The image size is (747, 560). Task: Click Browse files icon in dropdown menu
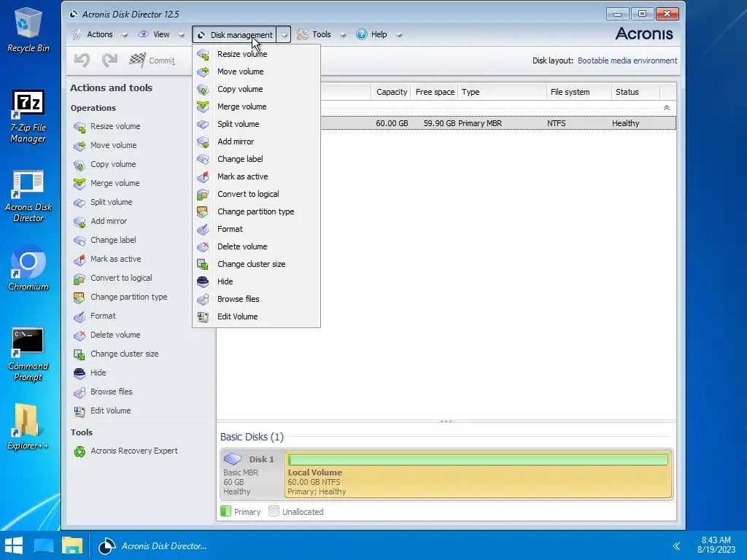(203, 299)
